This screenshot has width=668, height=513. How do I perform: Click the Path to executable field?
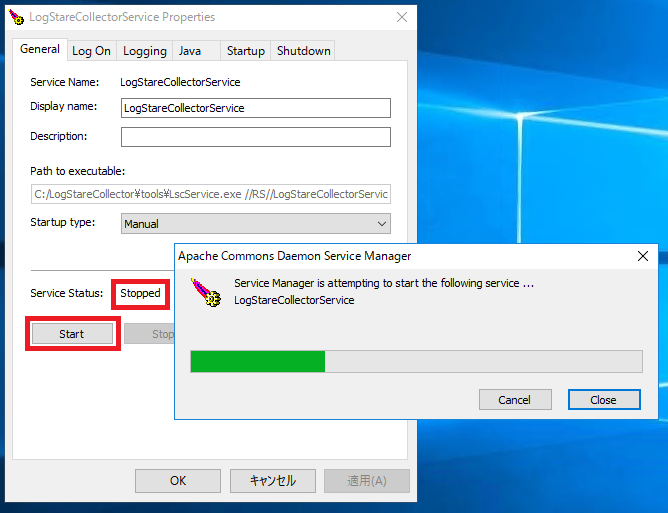point(211,194)
